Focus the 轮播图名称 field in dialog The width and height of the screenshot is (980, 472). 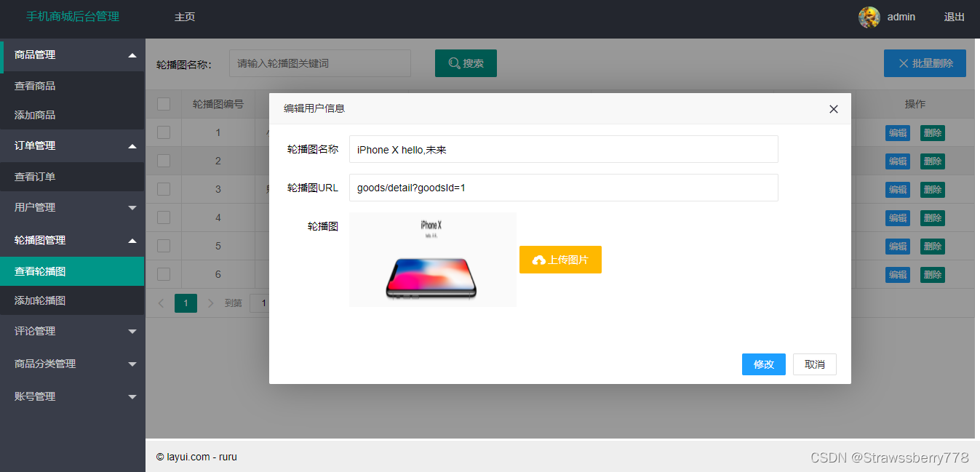pyautogui.click(x=564, y=149)
